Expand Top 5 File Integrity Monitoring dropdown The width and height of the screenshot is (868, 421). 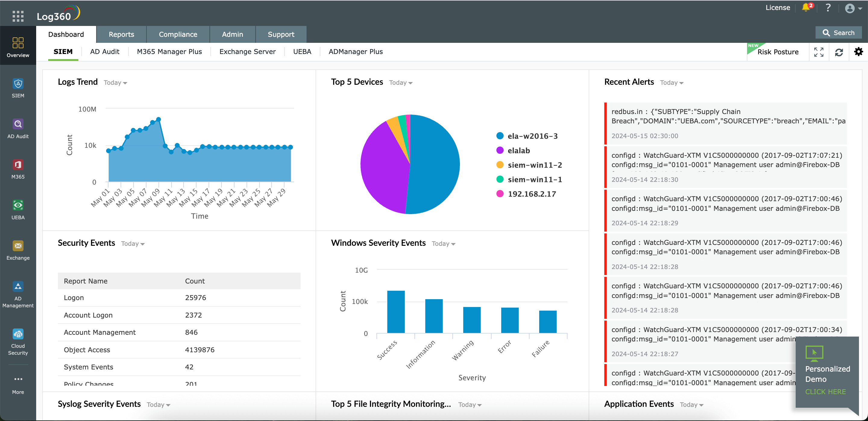point(470,404)
